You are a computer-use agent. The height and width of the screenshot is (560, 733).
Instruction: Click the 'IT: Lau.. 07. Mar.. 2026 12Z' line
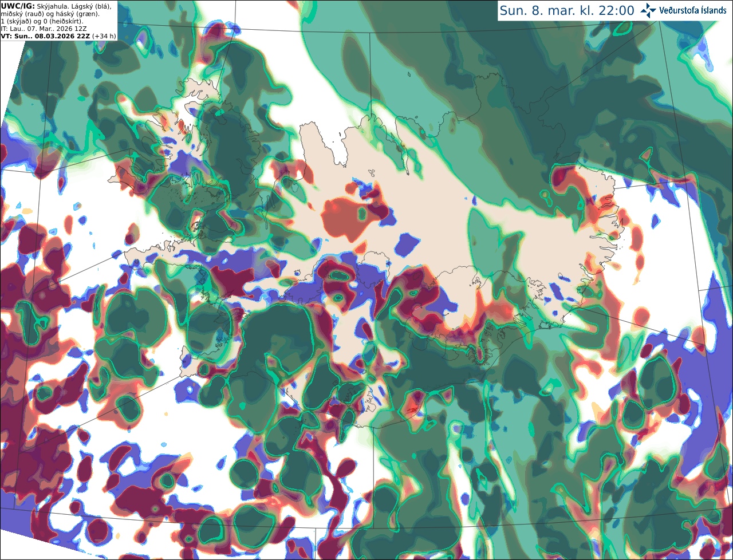coord(44,29)
